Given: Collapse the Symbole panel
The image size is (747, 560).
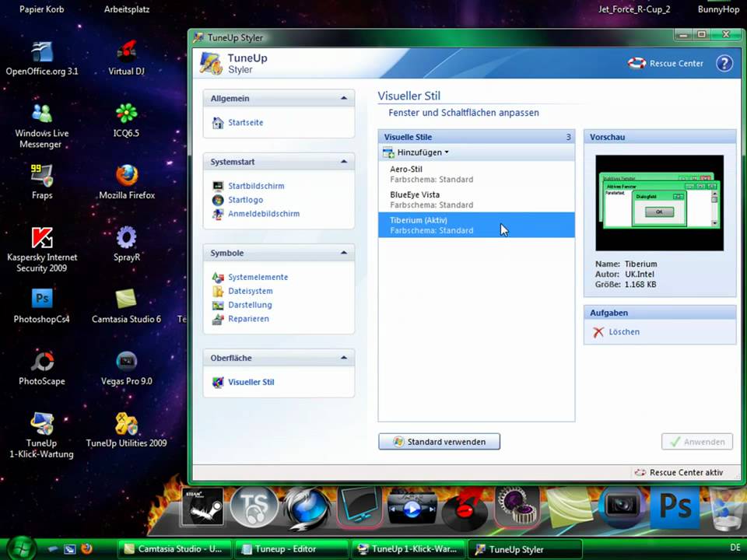Looking at the screenshot, I should 344,253.
